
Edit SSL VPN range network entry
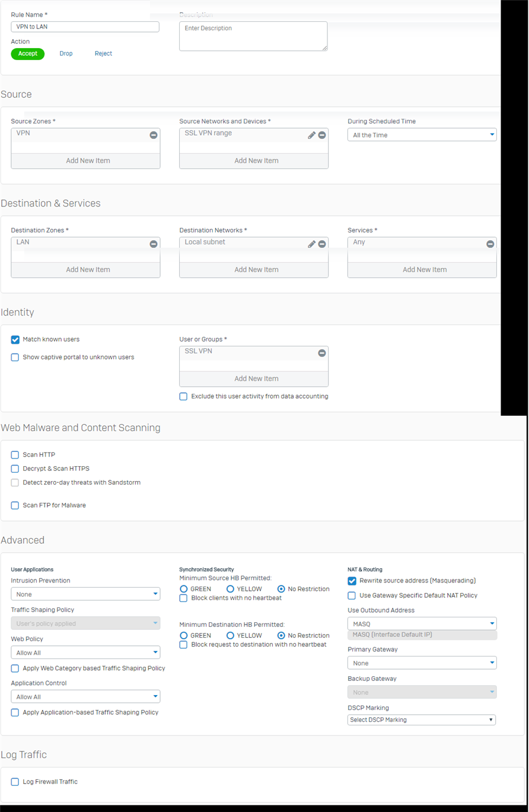pyautogui.click(x=312, y=135)
